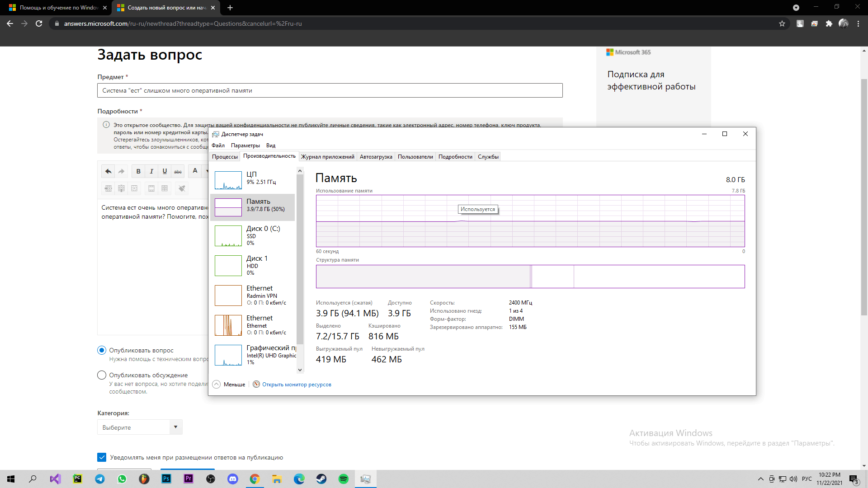The image size is (868, 488).
Task: Open the notification center with 3 notifications
Action: coord(854,479)
